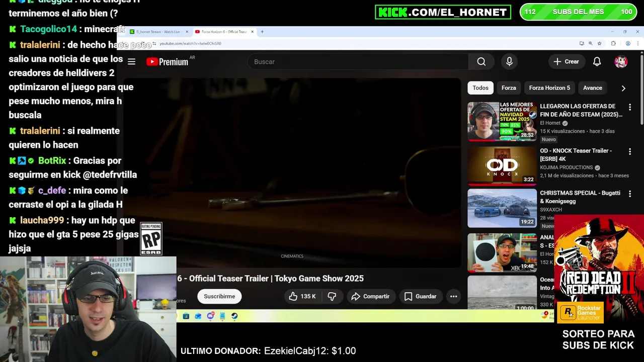The image size is (644, 362).
Task: Open the Bugatti Koenigsegg 19:22 thumbnail
Action: pos(502,208)
